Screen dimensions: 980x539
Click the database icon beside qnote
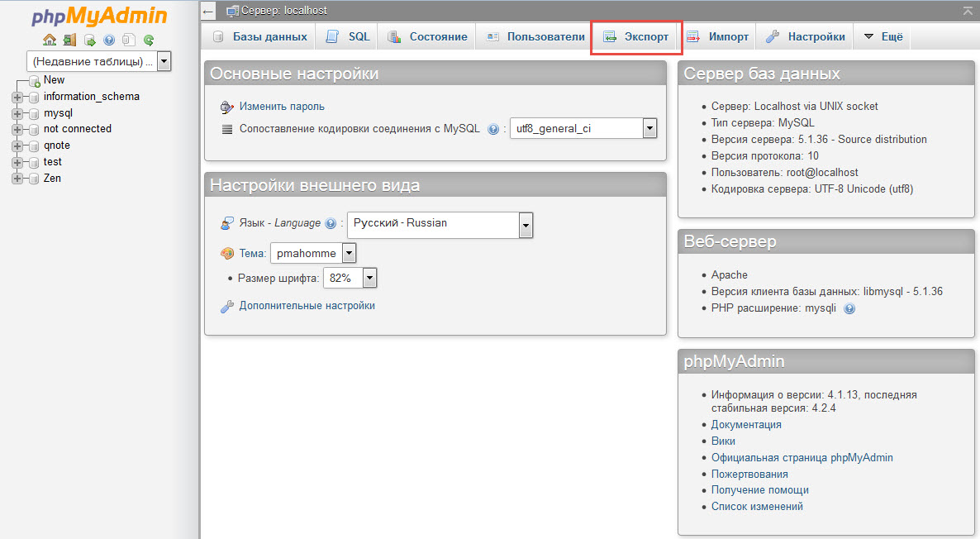pyautogui.click(x=34, y=146)
